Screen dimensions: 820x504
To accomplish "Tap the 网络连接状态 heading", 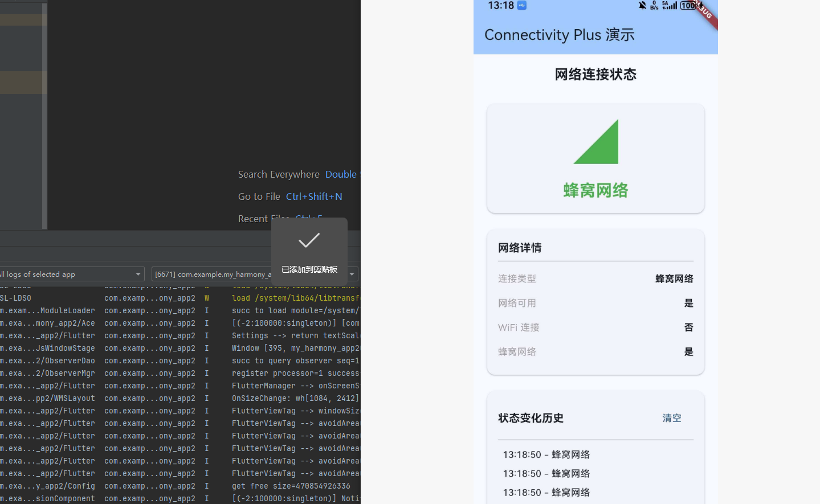I will coord(595,75).
